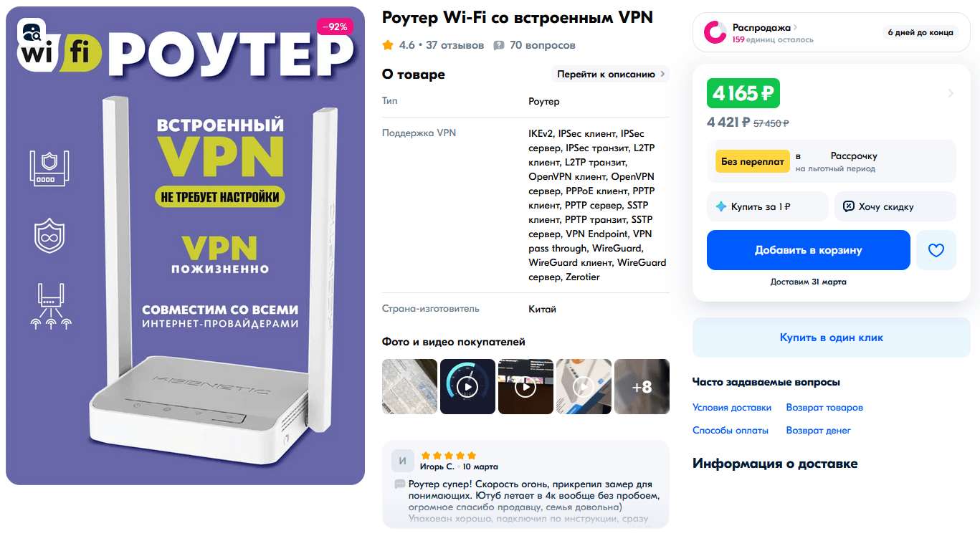Click Добавить в корзину button
The width and height of the screenshot is (980, 536).
[808, 250]
